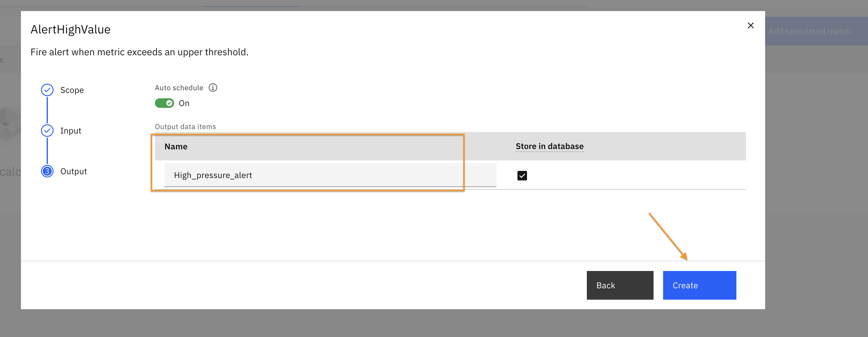Click the Name column header
This screenshot has width=868, height=337.
pyautogui.click(x=176, y=146)
